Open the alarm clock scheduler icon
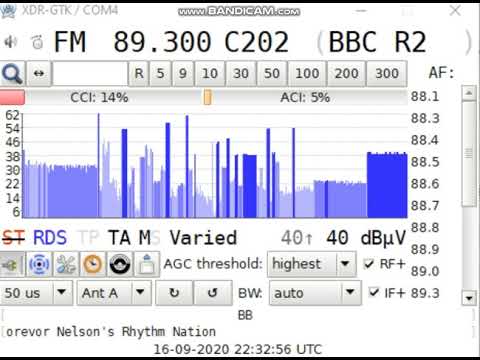480x360 pixels. click(x=37, y=42)
